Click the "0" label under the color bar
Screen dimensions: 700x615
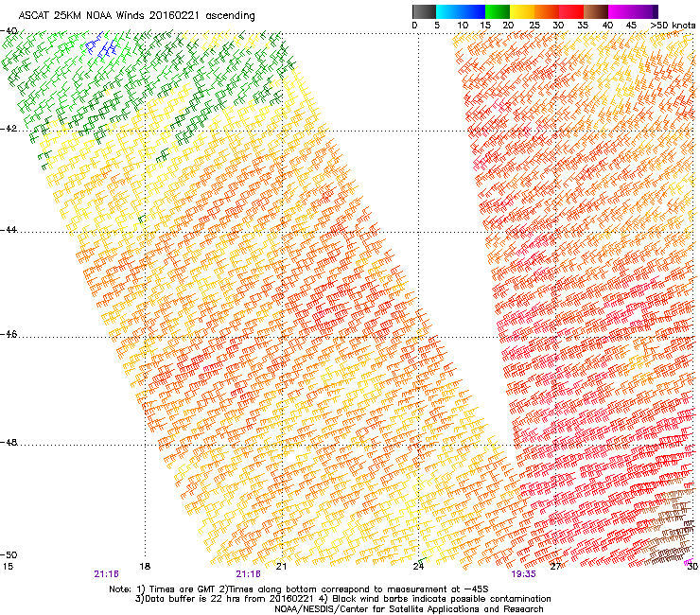[414, 26]
